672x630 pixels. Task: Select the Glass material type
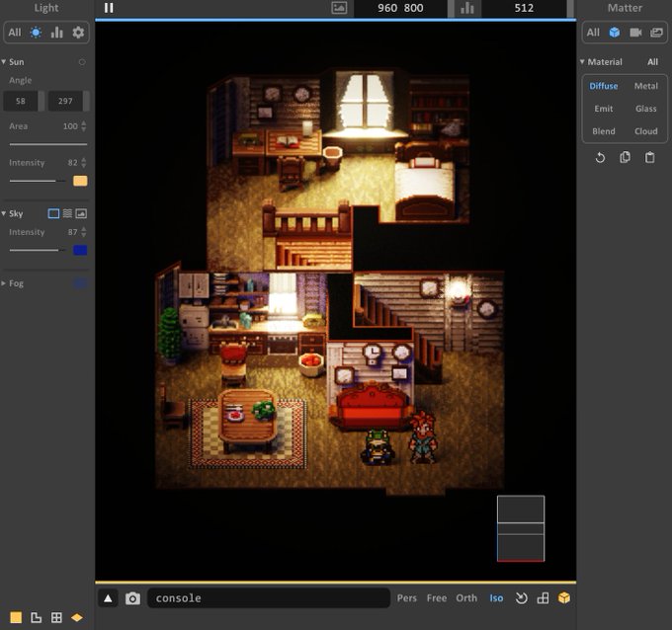point(646,109)
